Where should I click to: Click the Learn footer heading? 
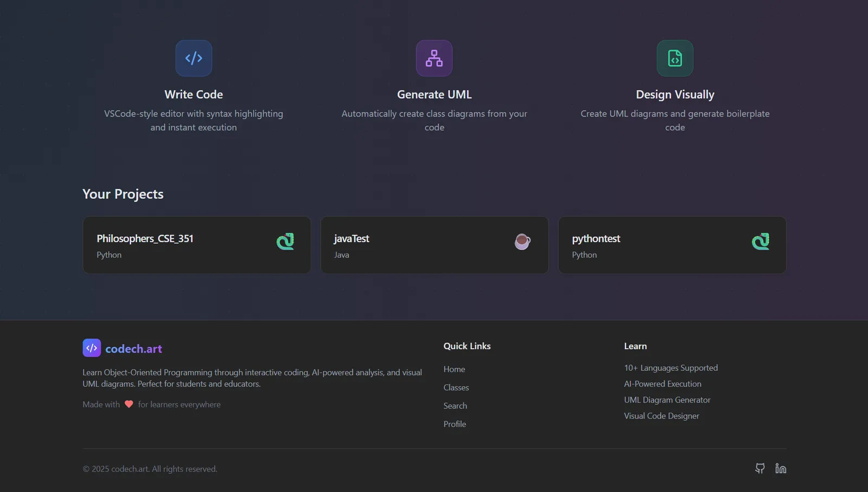tap(635, 346)
